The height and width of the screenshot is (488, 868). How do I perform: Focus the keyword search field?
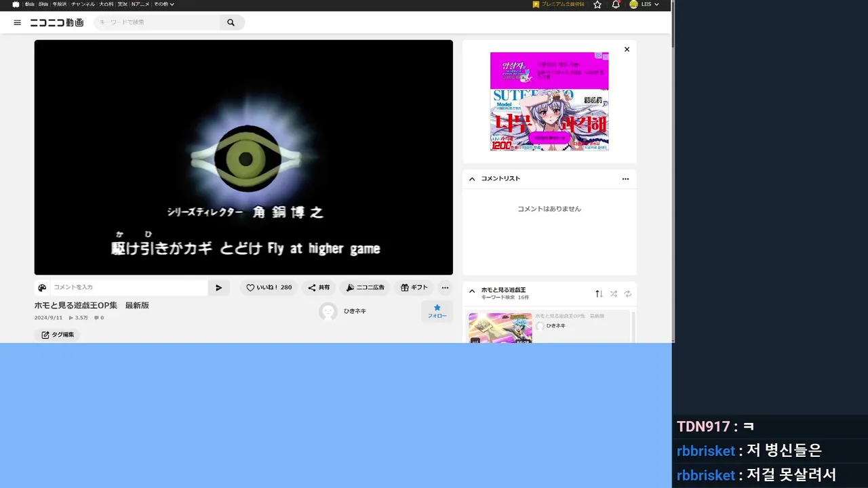[x=157, y=22]
